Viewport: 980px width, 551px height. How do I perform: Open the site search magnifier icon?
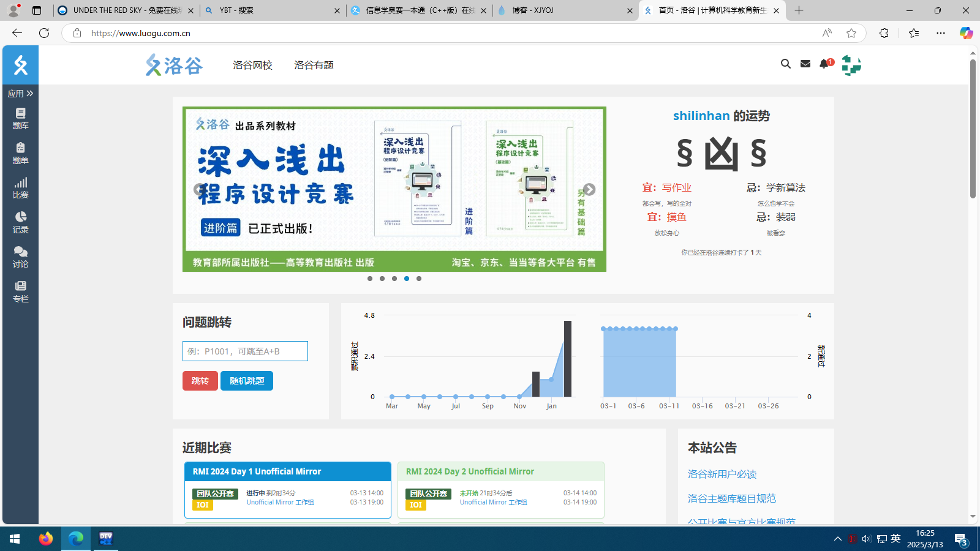point(786,64)
